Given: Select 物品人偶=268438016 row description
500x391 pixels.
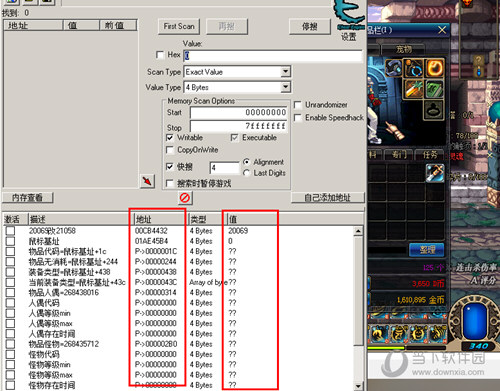Looking at the screenshot, I should pos(64,293).
